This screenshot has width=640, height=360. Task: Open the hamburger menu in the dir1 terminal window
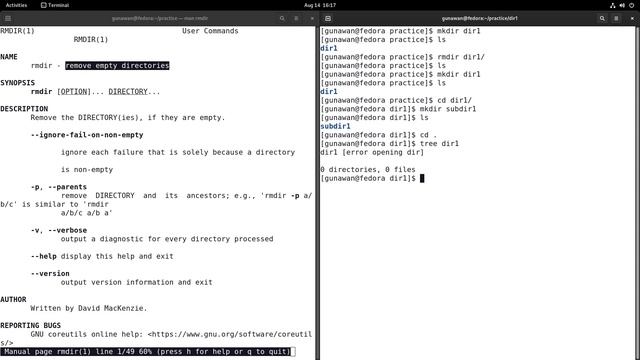click(x=616, y=18)
